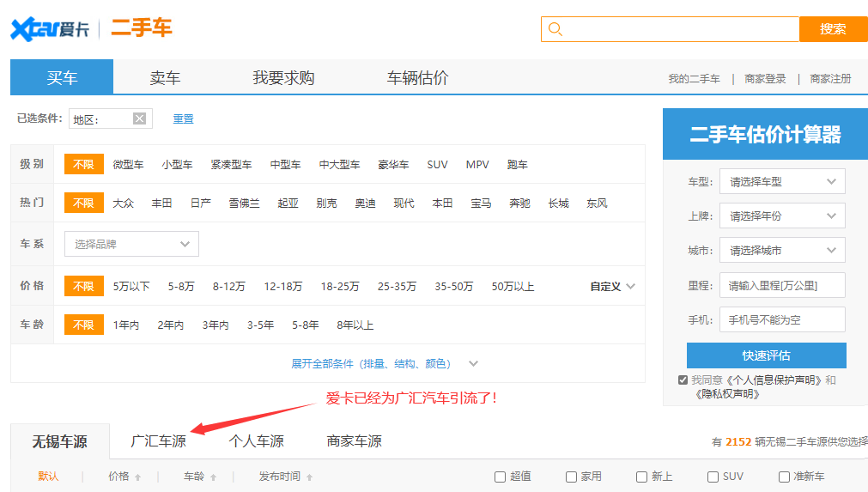Select the 广汇车源 tab
Screen dimensions: 868x492
click(x=158, y=441)
